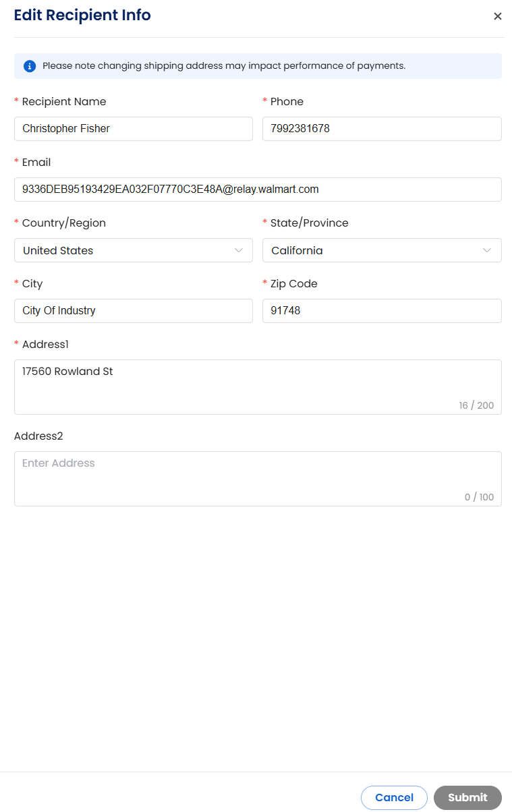The height and width of the screenshot is (812, 512).
Task: Click the Address2 label text
Action: (38, 436)
